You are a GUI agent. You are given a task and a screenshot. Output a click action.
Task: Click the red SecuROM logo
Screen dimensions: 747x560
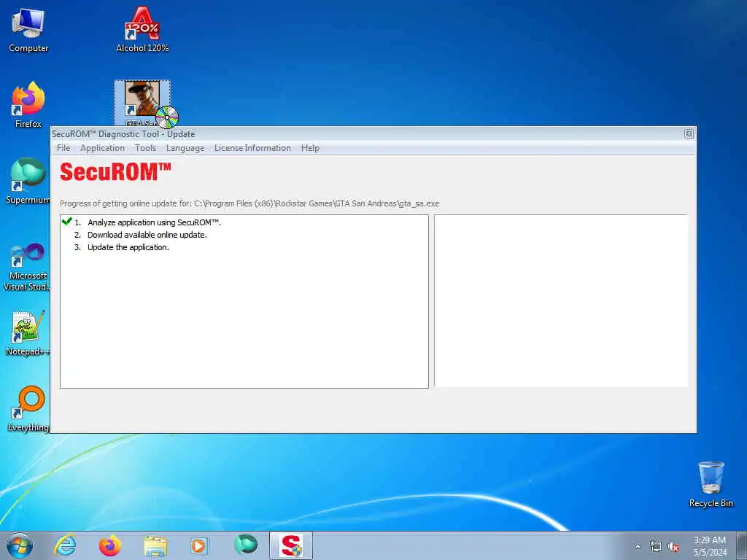point(115,171)
